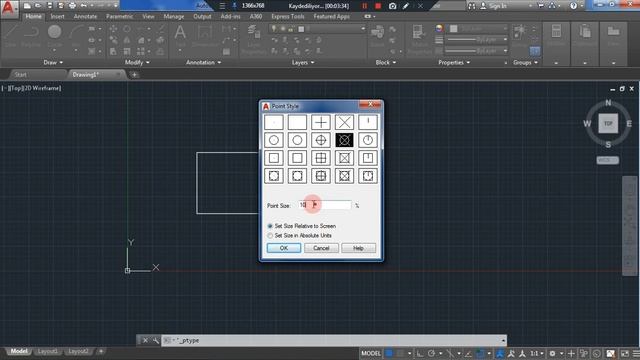640x360 pixels.
Task: Select the square-circle-dot point style
Action: [274, 176]
